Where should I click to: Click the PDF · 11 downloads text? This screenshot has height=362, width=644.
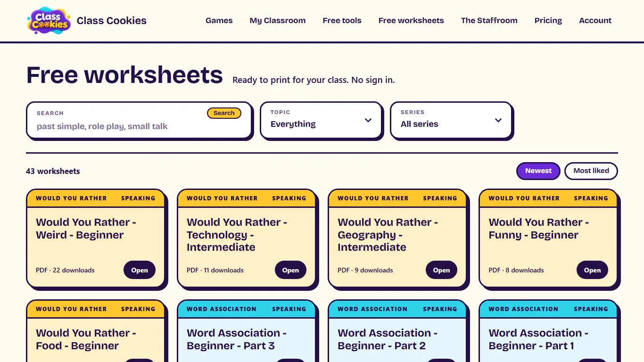pyautogui.click(x=215, y=270)
